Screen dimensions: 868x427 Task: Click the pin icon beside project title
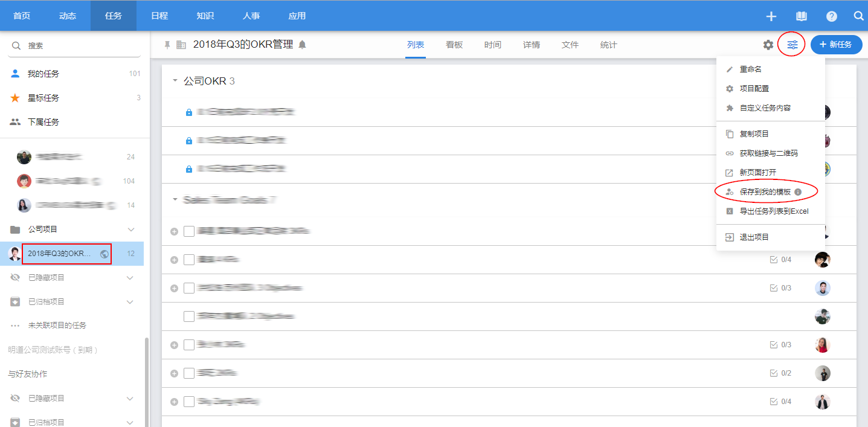(167, 45)
